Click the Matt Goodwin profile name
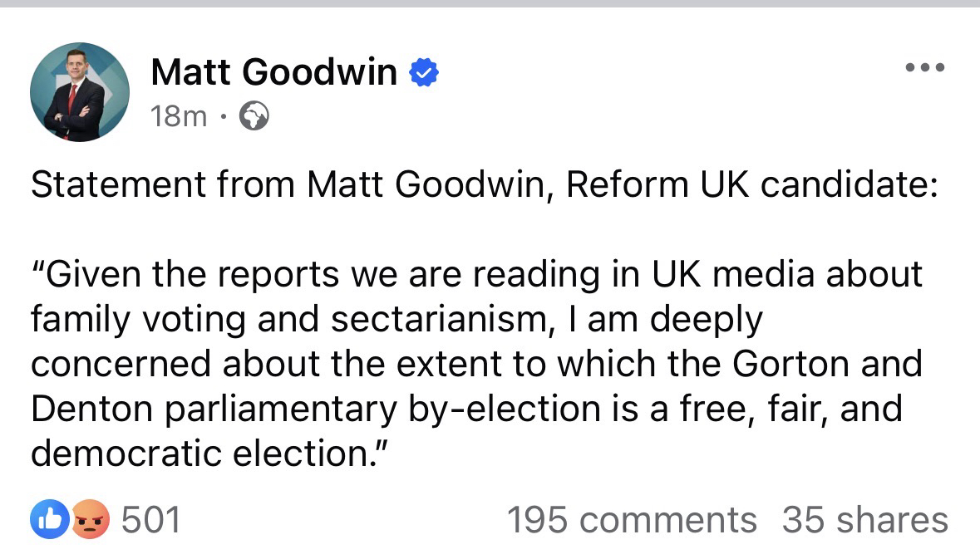 pos(273,73)
